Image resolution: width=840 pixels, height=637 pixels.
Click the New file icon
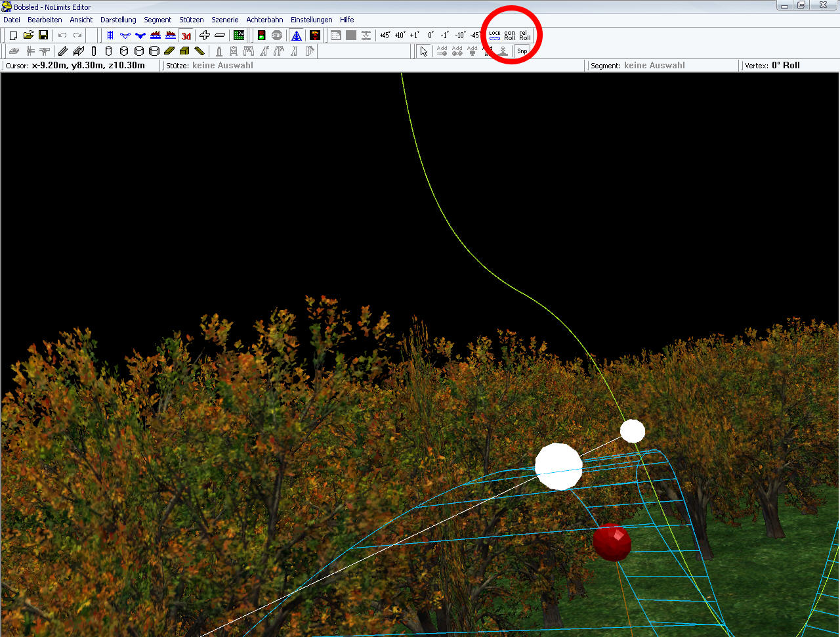[x=12, y=35]
